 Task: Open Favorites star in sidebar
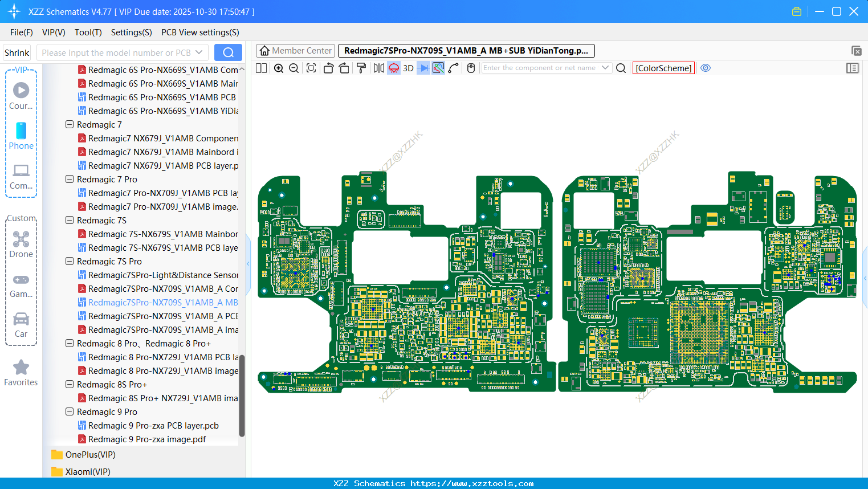click(x=21, y=373)
